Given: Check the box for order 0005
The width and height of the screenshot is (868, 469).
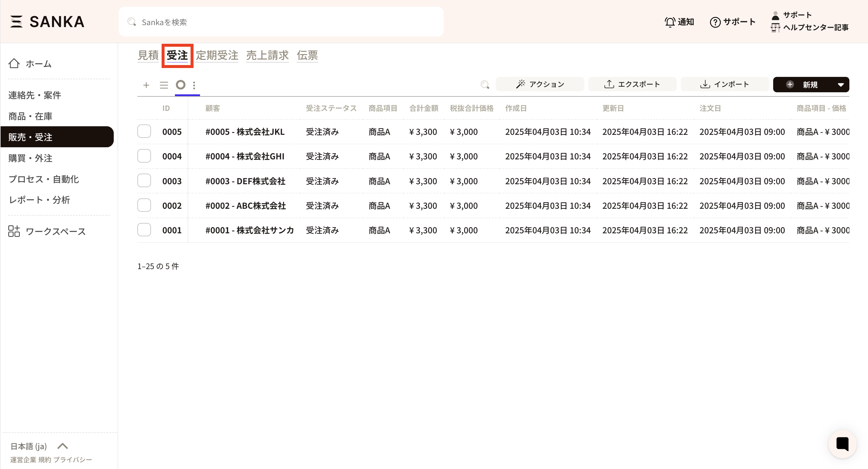Looking at the screenshot, I should [x=144, y=132].
